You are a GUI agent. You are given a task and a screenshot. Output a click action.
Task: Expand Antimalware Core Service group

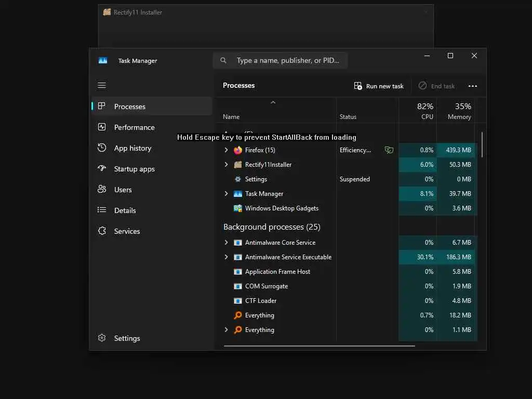tap(227, 242)
